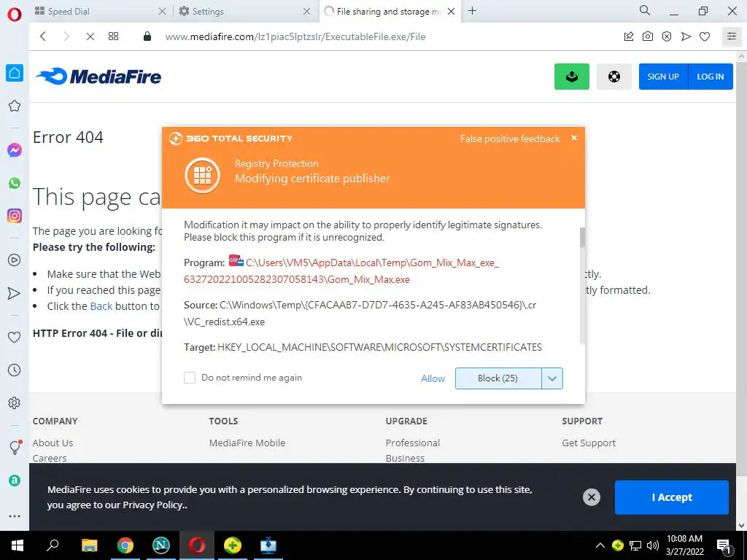
Task: Click the volume speaker tray icon
Action: click(652, 545)
